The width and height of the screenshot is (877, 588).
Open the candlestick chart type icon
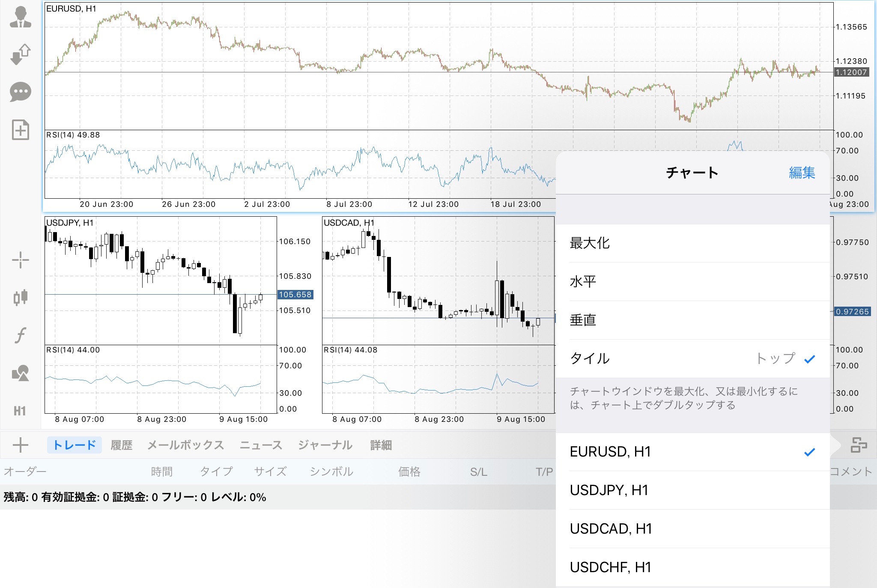tap(21, 297)
